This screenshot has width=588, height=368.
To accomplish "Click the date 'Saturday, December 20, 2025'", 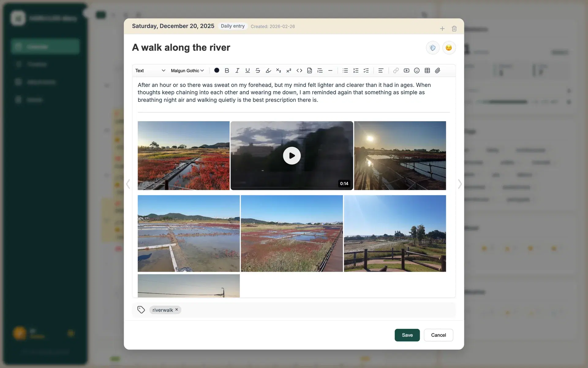I will click(173, 26).
